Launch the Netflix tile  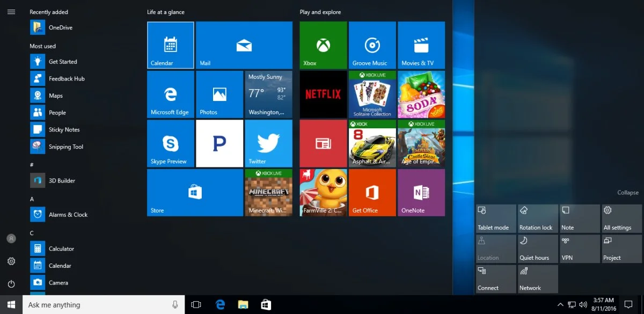(323, 94)
